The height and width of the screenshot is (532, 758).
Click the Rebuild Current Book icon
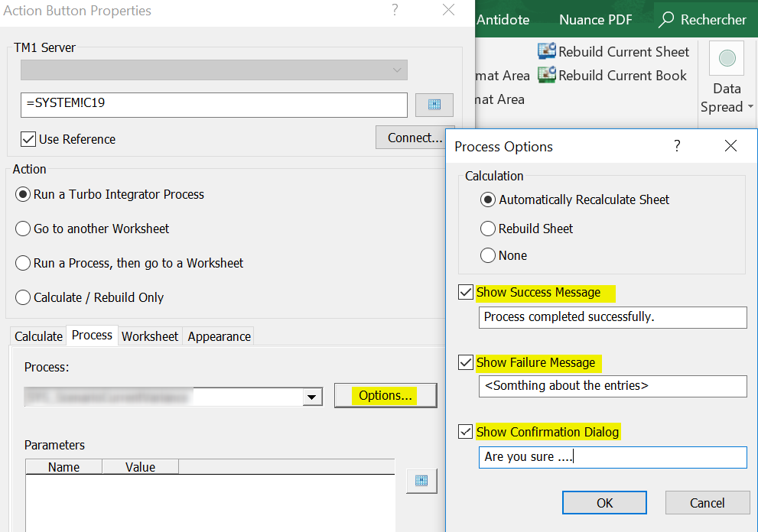coord(547,75)
